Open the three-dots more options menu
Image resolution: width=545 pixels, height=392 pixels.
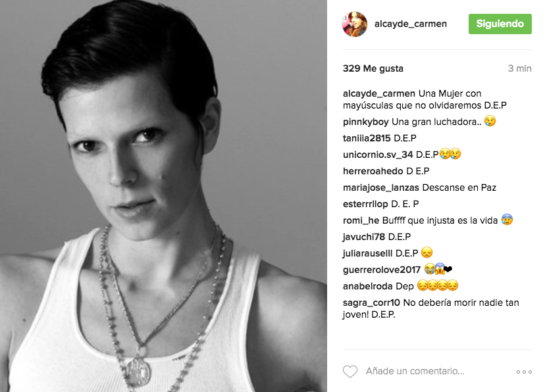524,372
